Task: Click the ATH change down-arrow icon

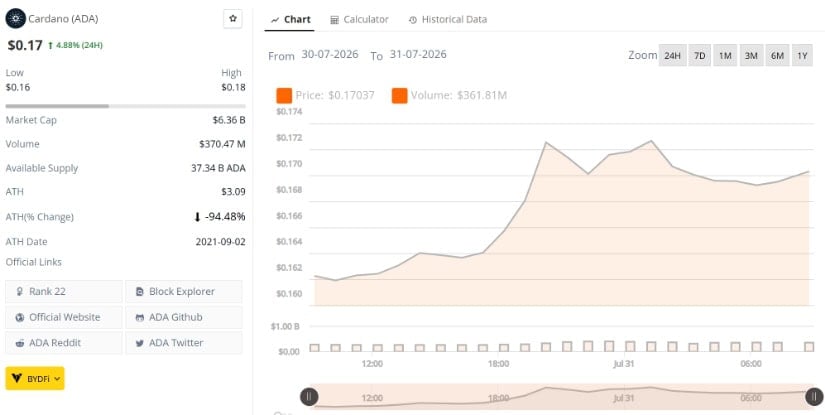Action: 197,217
